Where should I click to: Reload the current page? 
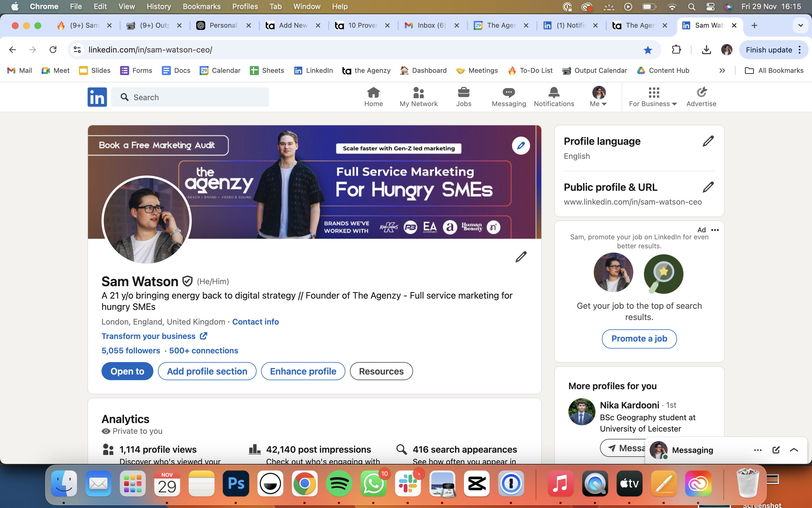(53, 50)
